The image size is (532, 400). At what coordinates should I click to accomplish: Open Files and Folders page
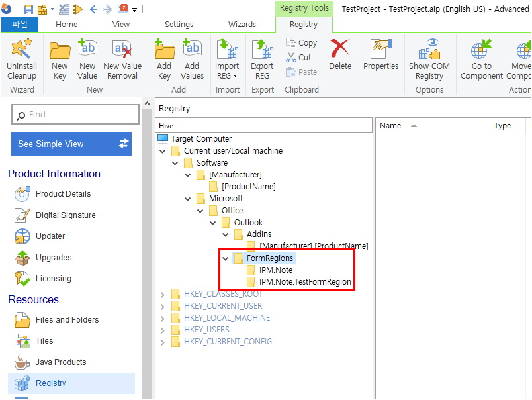(67, 320)
